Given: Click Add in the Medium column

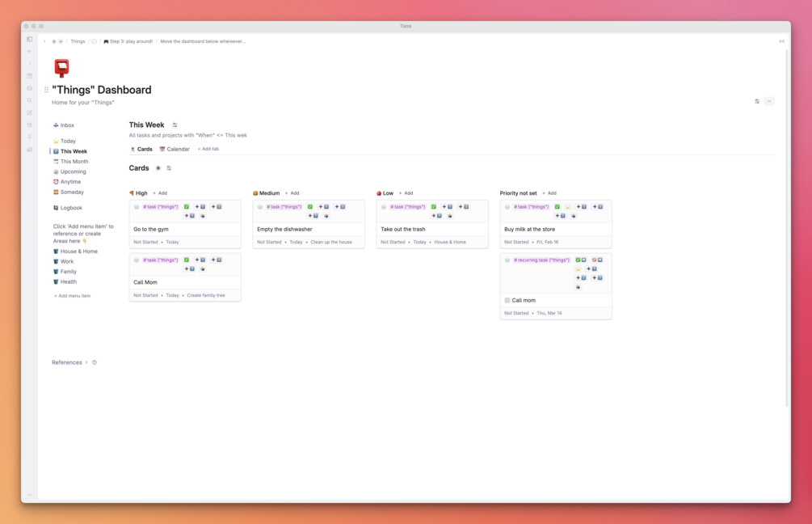Looking at the screenshot, I should pos(292,193).
